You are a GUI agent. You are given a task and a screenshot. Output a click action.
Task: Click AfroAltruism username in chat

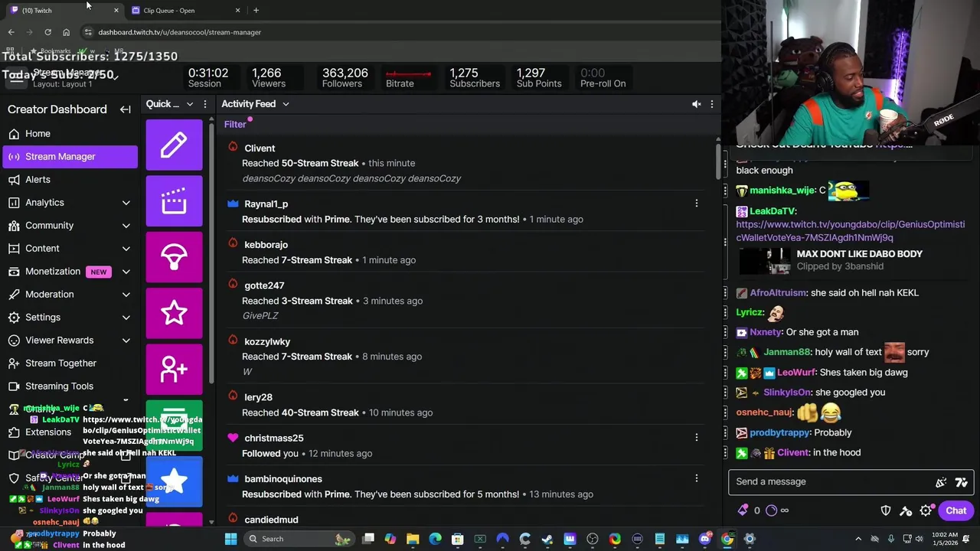point(778,293)
